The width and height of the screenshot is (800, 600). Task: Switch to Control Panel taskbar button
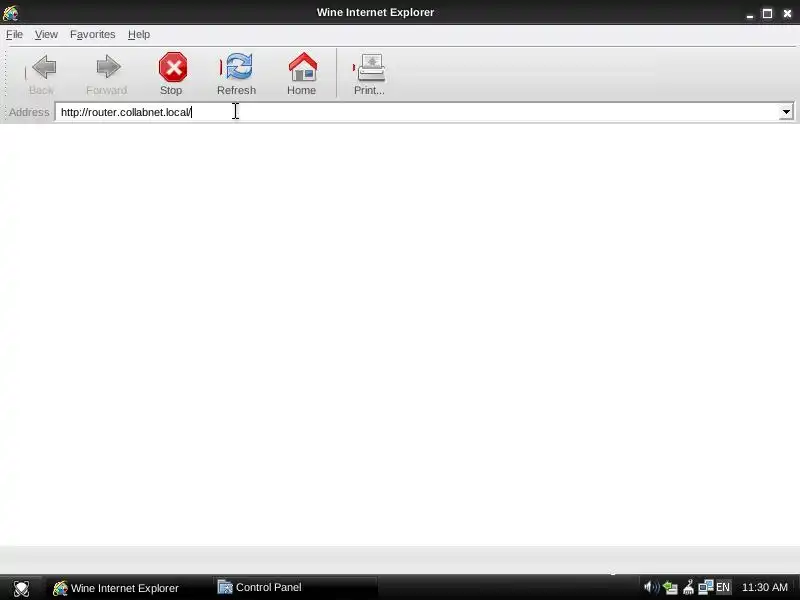click(295, 587)
